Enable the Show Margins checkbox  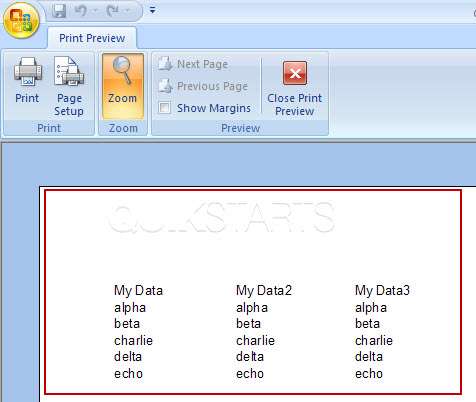(x=164, y=108)
